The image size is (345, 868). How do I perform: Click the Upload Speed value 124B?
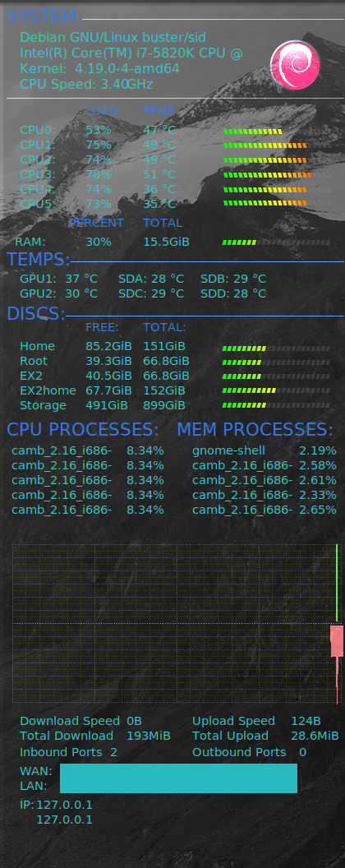click(306, 722)
